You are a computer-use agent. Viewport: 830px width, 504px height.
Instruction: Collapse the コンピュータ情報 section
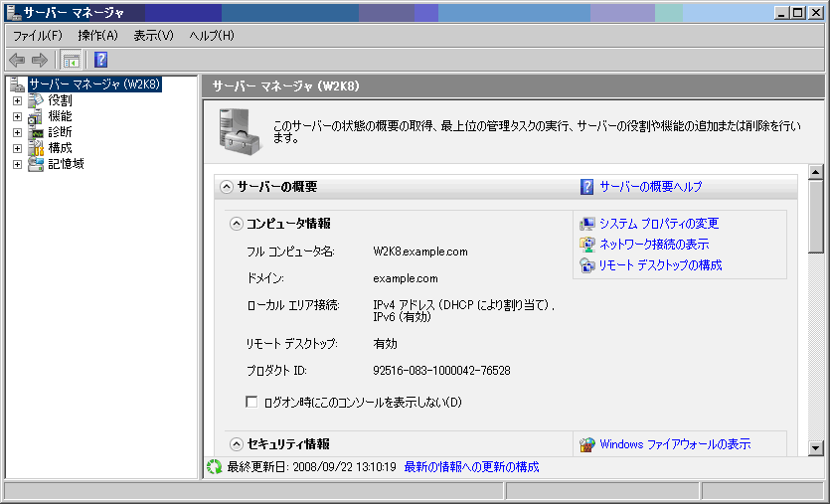point(237,224)
